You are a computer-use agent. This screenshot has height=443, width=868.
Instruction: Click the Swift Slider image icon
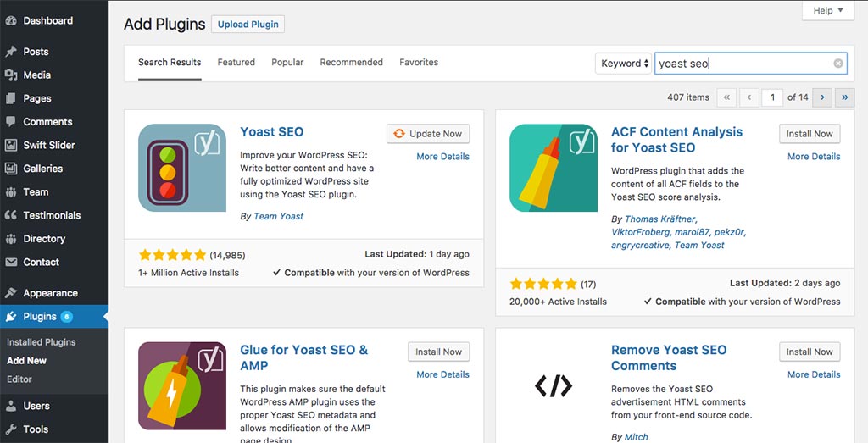tap(11, 146)
